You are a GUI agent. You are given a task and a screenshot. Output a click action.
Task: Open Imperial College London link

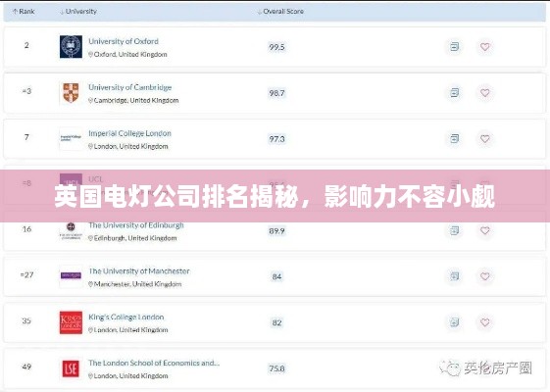129,133
